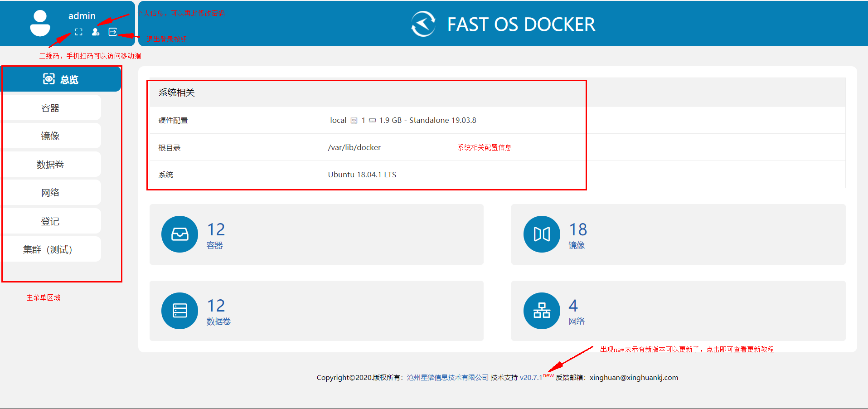The image size is (868, 409).
Task: Click the volumes (数据卷) round icon
Action: (179, 311)
